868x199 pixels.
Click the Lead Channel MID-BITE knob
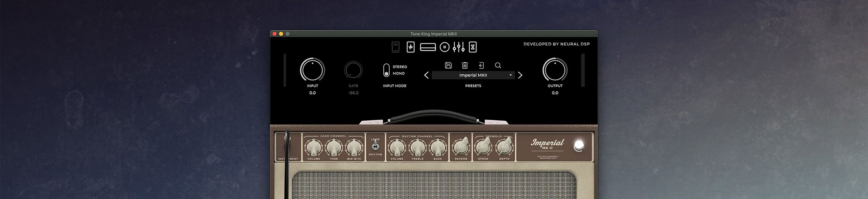pos(354,147)
